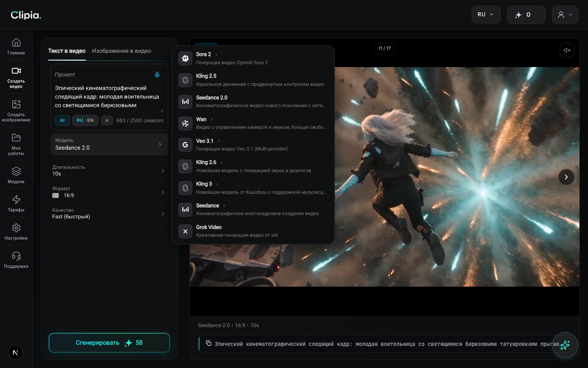The width and height of the screenshot is (588, 368).
Task: Switch to Изображение в видео tab
Action: pos(122,51)
